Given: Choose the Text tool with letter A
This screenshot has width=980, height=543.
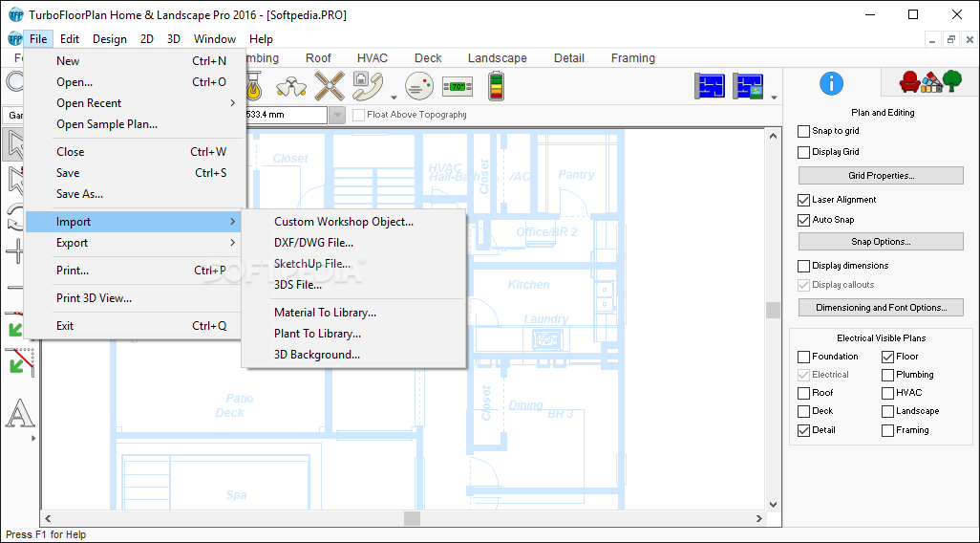Looking at the screenshot, I should coord(20,414).
